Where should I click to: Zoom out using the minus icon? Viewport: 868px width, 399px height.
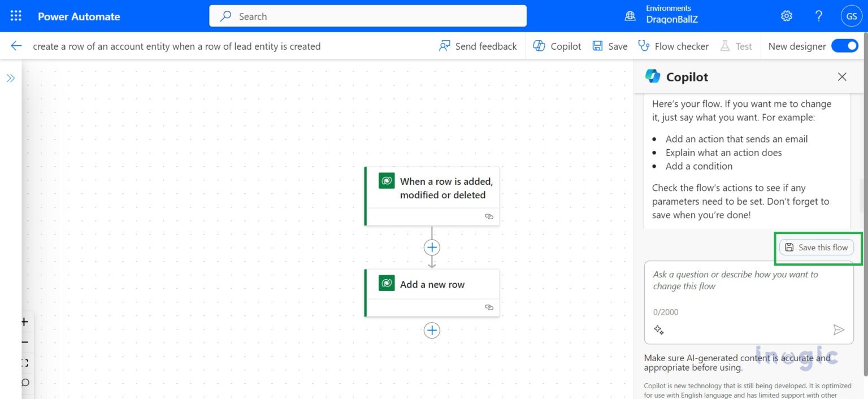tap(24, 342)
